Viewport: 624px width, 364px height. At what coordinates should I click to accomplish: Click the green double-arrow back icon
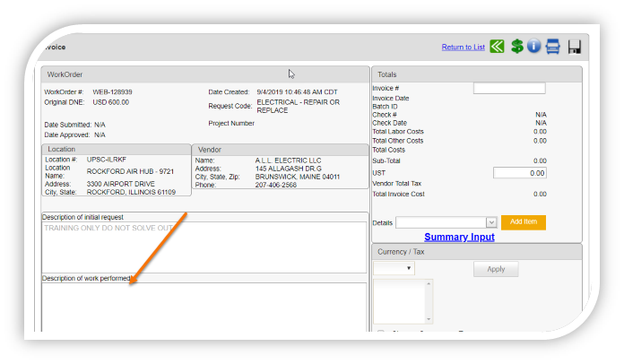498,47
